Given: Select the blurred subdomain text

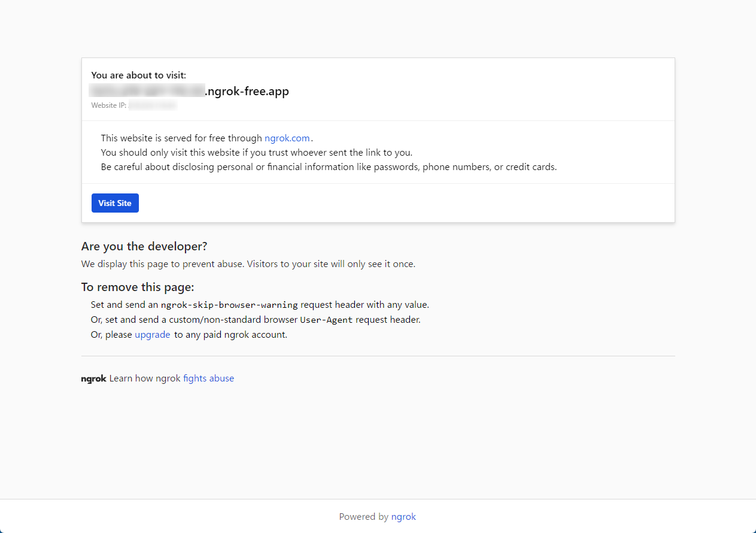Looking at the screenshot, I should point(147,90).
